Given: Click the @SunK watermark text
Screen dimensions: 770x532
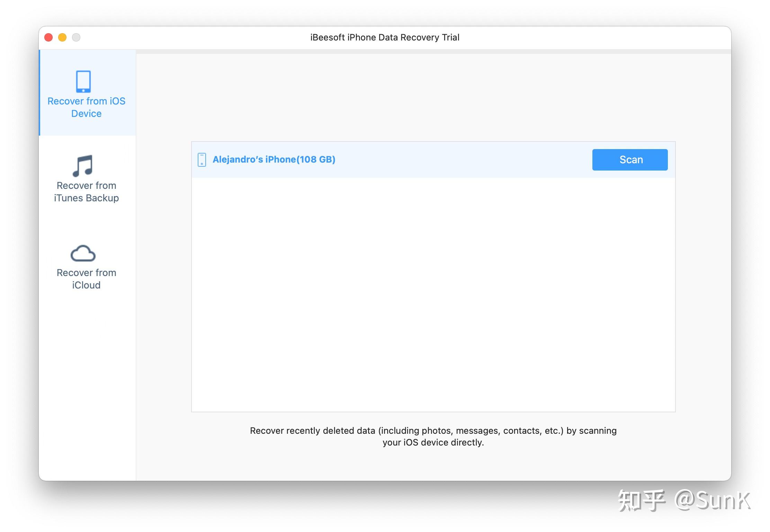Looking at the screenshot, I should 713,500.
